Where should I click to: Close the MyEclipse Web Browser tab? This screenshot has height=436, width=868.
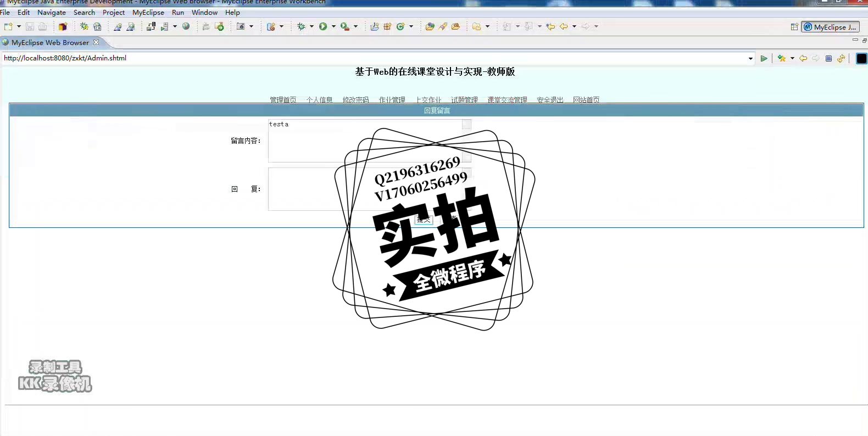pyautogui.click(x=96, y=42)
